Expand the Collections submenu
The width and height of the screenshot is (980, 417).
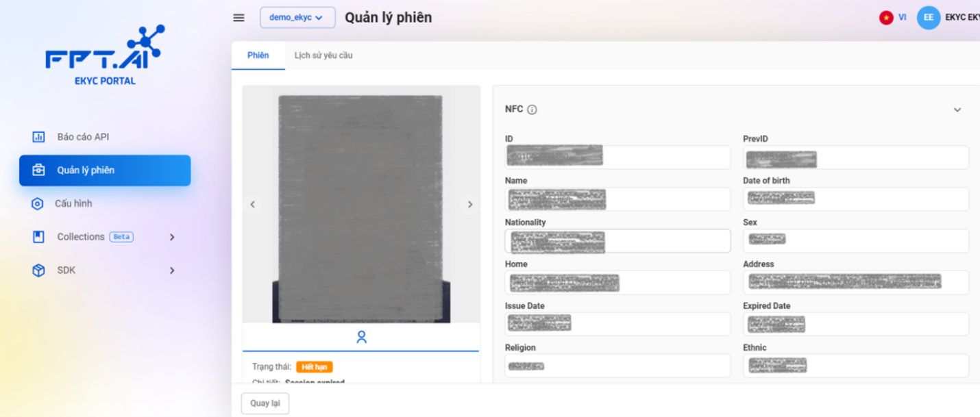(172, 237)
